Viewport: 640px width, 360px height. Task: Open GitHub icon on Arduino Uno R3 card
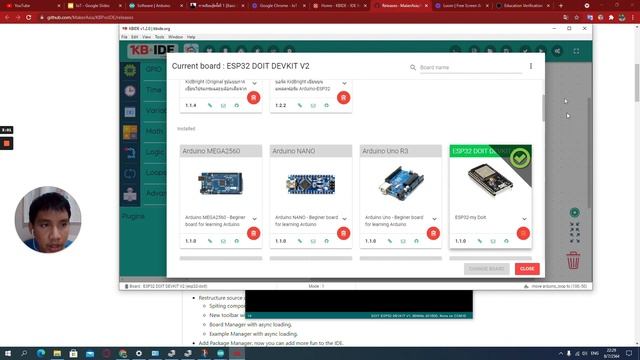coord(416,241)
